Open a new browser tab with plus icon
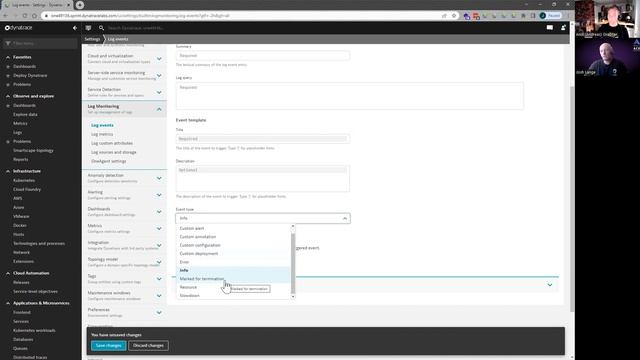 (x=80, y=5)
